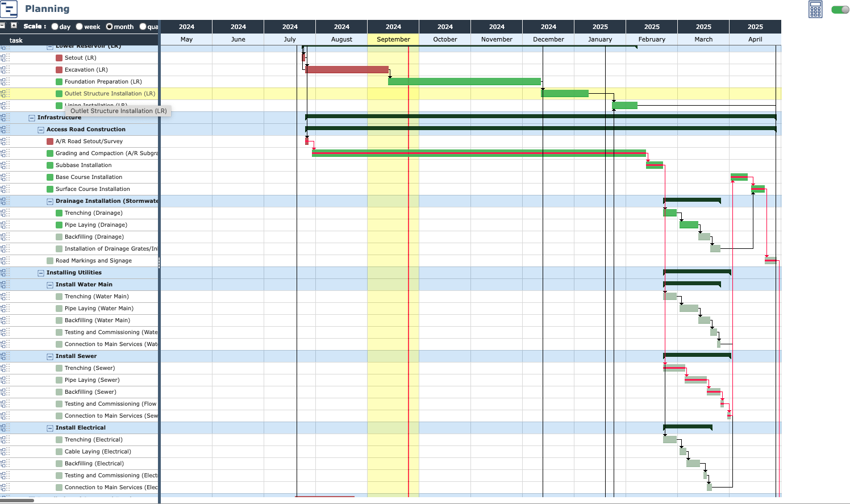Collapse the Install Sewer group
This screenshot has height=504, width=850.
point(50,356)
